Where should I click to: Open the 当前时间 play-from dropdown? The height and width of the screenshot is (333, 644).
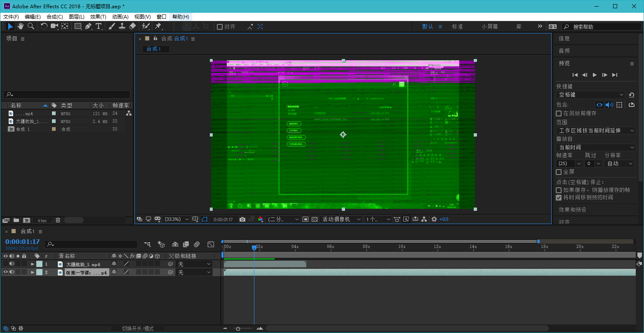click(x=596, y=147)
